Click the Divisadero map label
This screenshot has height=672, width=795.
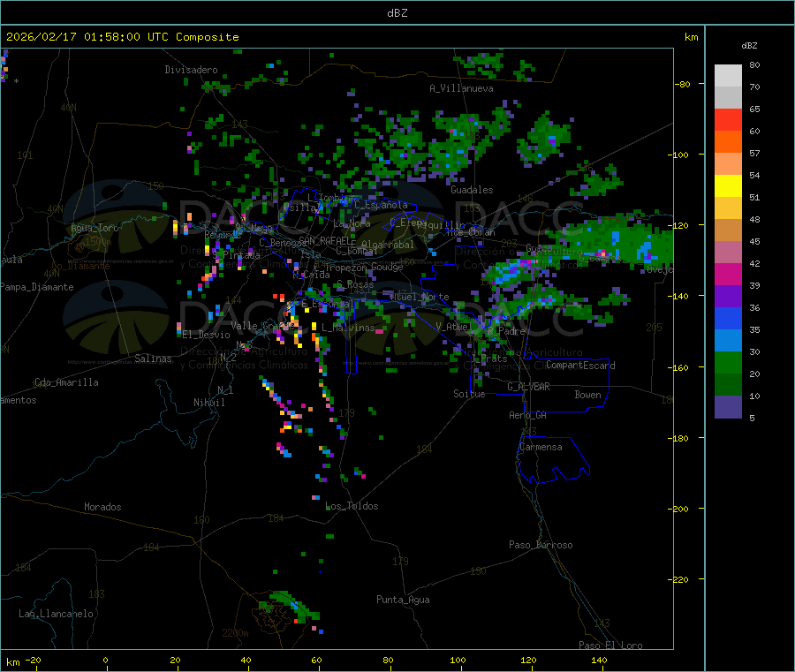(x=191, y=70)
